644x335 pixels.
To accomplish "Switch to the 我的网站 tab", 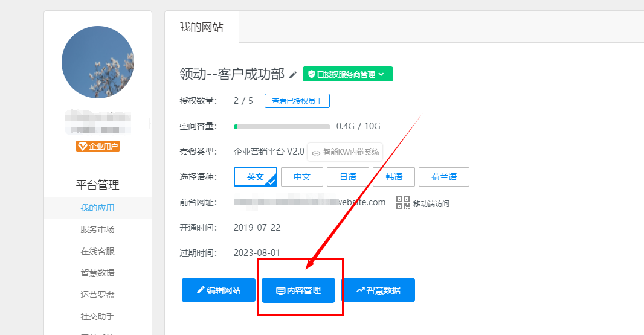I will [x=202, y=27].
